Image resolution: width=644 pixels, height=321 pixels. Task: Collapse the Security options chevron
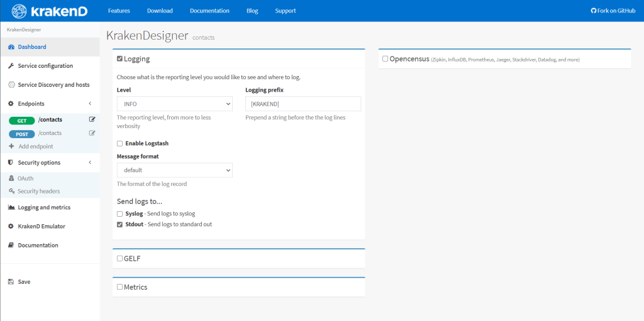pos(90,163)
